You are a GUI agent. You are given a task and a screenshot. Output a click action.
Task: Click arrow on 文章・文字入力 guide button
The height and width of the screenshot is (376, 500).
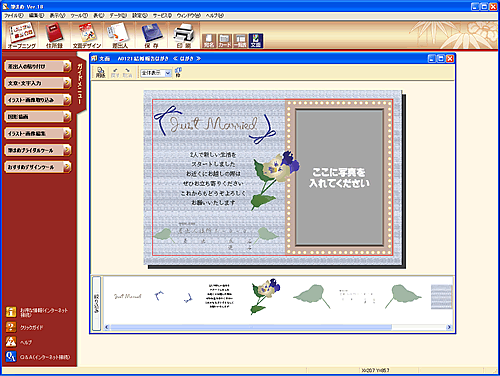(x=67, y=83)
